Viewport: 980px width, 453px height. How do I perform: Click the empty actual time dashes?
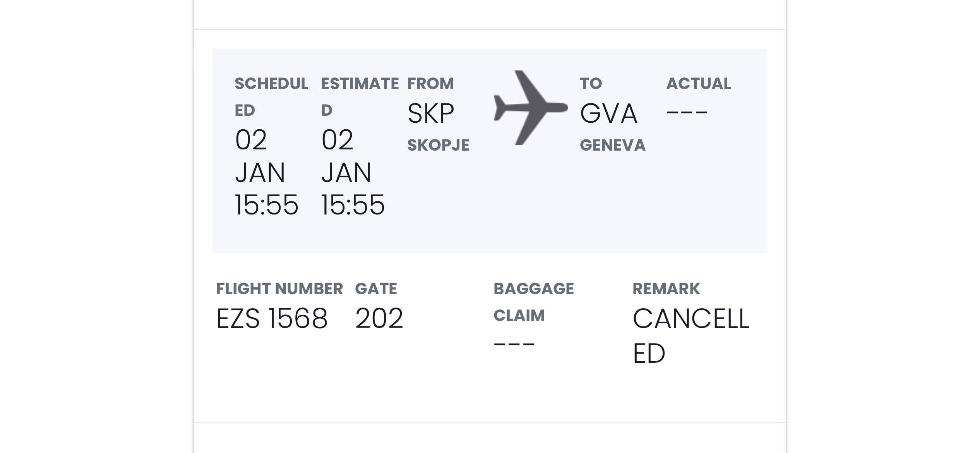[x=687, y=113]
